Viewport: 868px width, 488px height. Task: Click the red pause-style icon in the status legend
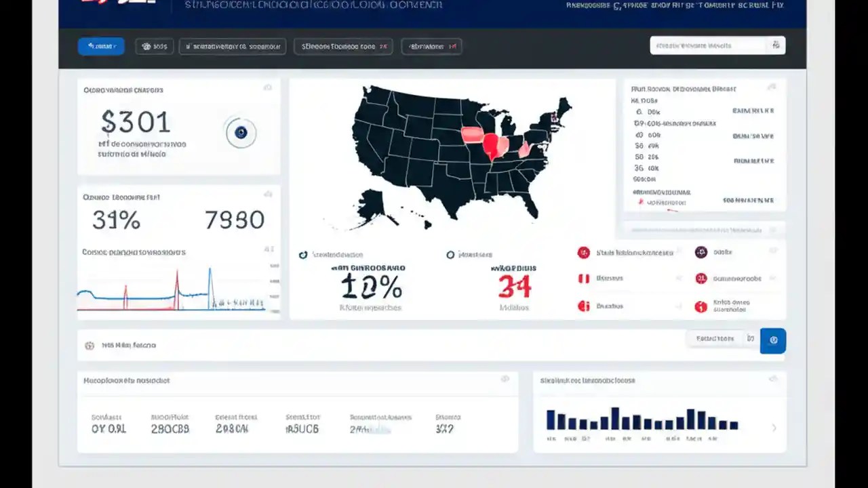[584, 279]
